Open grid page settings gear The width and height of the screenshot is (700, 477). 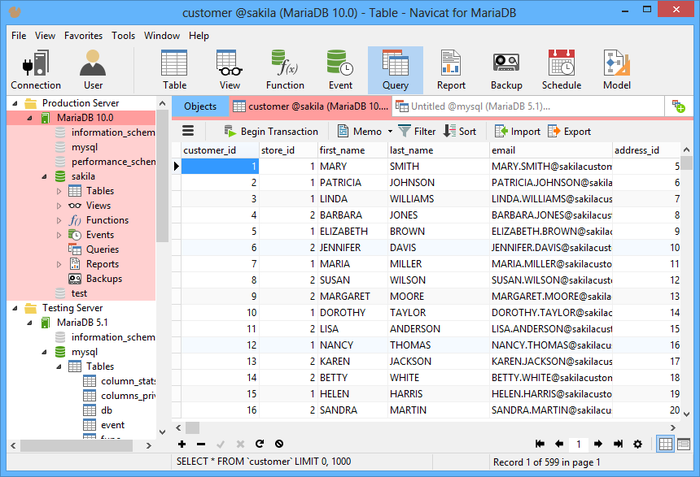[638, 444]
